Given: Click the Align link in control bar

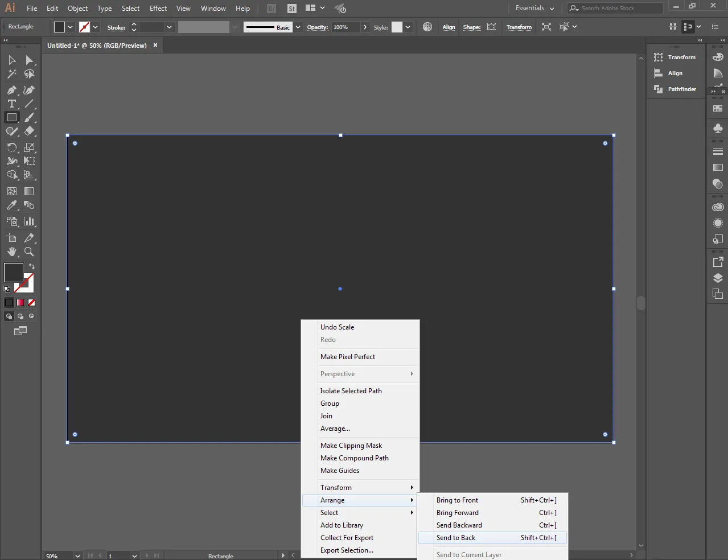Looking at the screenshot, I should tap(449, 27).
